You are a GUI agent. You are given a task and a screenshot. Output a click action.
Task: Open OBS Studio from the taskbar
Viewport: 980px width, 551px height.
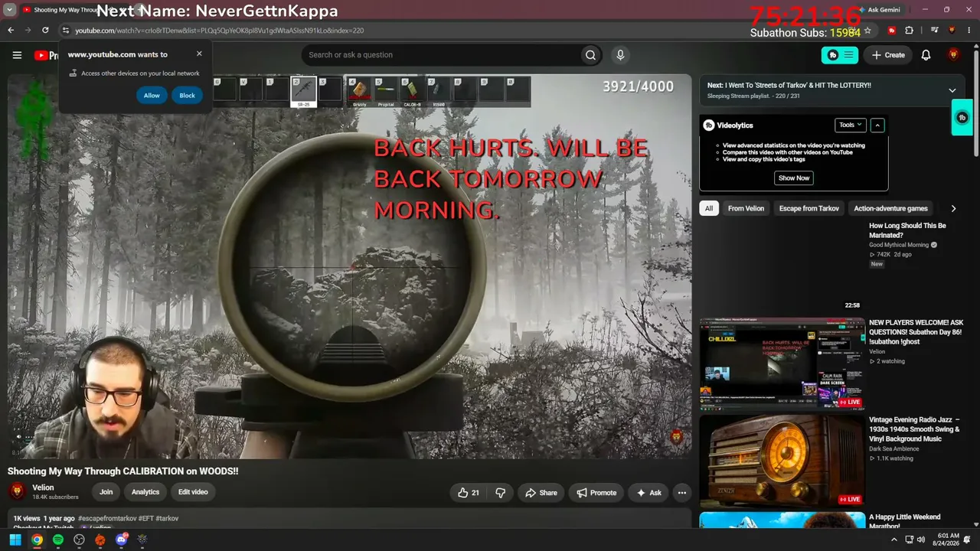(x=79, y=540)
